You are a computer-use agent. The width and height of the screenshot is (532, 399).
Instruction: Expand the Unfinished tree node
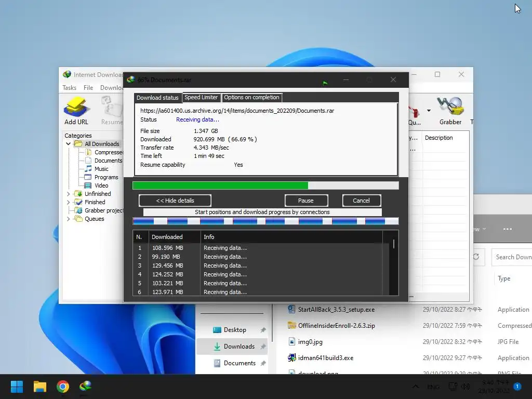tap(68, 194)
